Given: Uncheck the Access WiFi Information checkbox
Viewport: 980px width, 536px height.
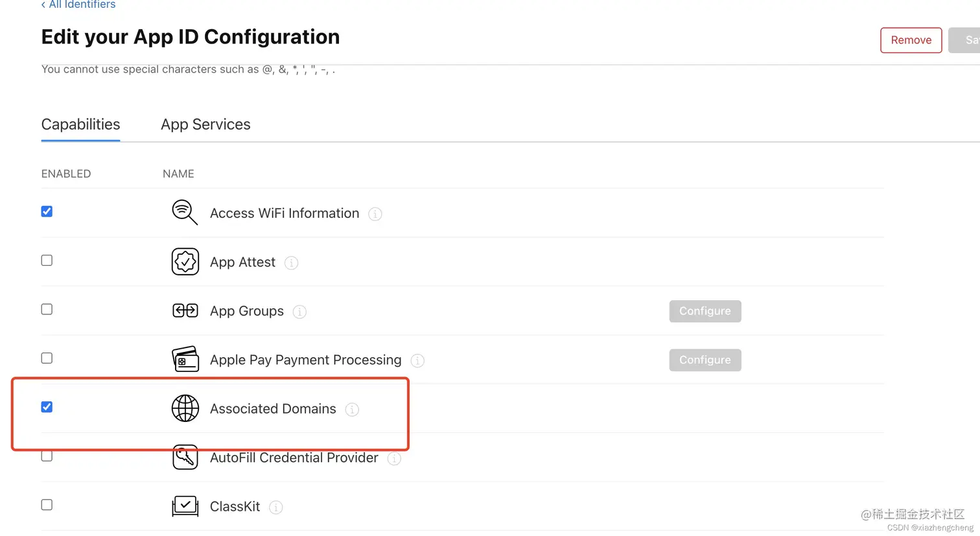Looking at the screenshot, I should pos(47,211).
